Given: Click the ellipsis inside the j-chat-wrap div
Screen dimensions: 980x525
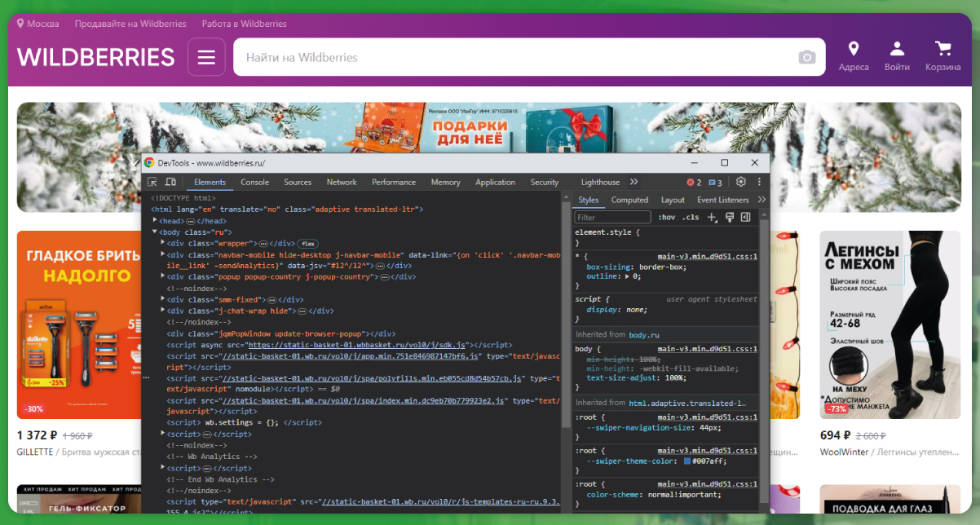Looking at the screenshot, I should pyautogui.click(x=301, y=311).
